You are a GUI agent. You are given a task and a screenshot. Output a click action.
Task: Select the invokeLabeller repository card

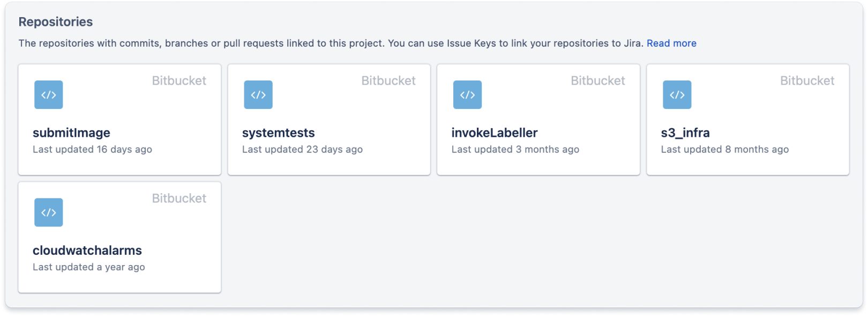tap(538, 119)
